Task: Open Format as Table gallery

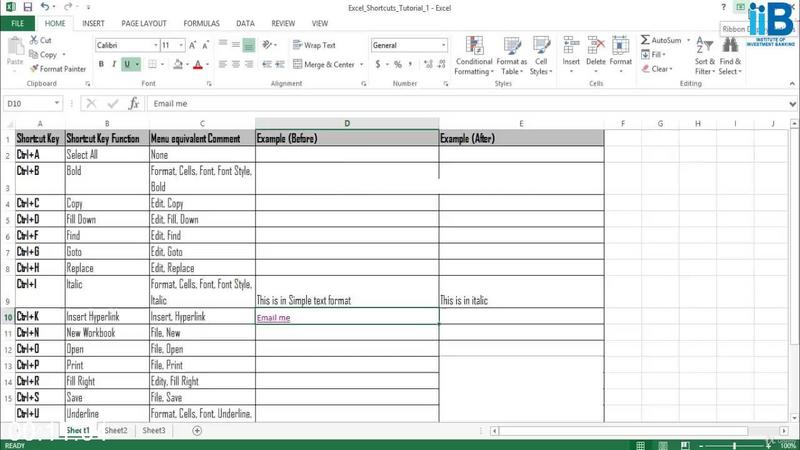Action: pyautogui.click(x=512, y=56)
